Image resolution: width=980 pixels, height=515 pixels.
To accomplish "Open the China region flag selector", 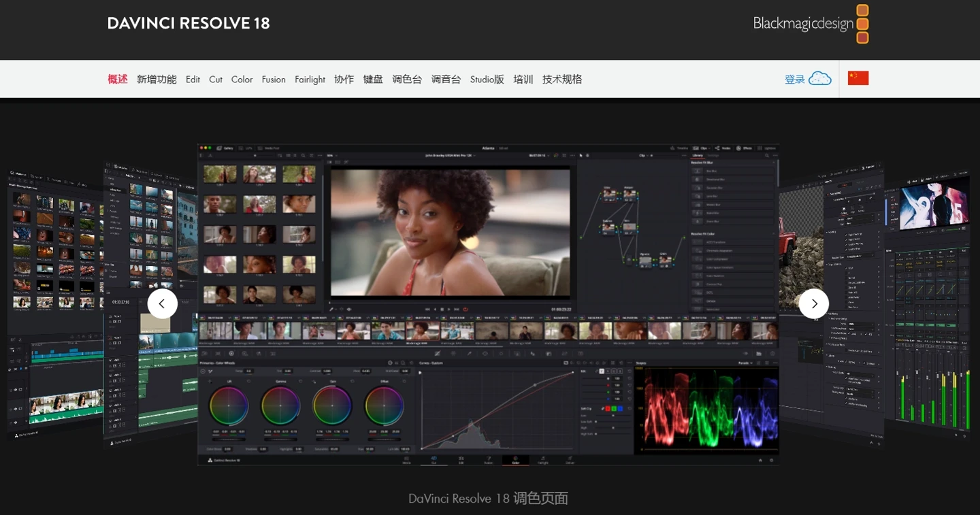I will 858,78.
